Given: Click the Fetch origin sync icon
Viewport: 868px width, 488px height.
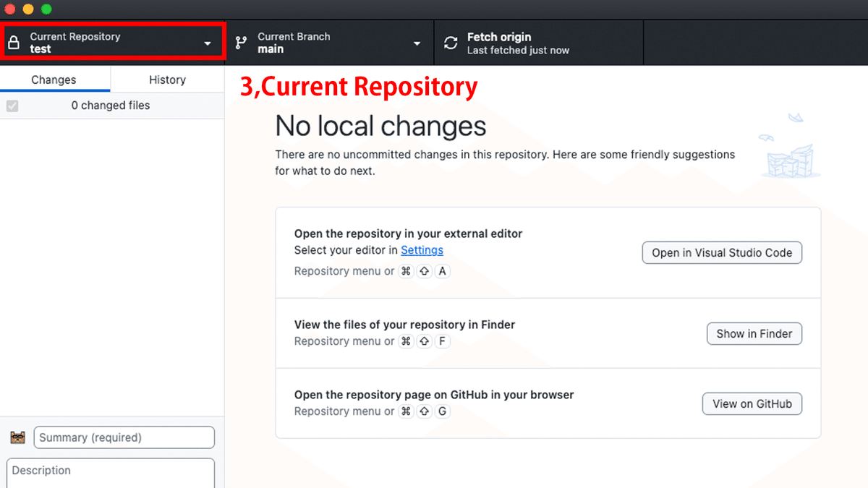Looking at the screenshot, I should 451,43.
